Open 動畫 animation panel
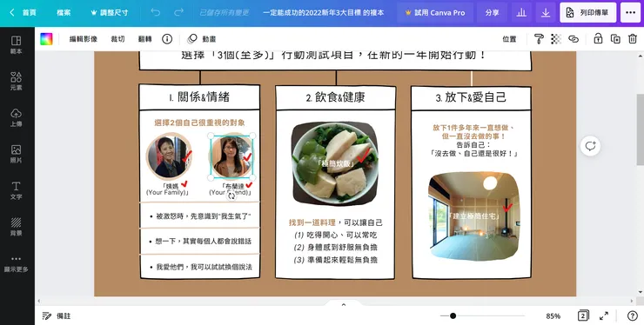The height and width of the screenshot is (325, 644). [x=202, y=39]
